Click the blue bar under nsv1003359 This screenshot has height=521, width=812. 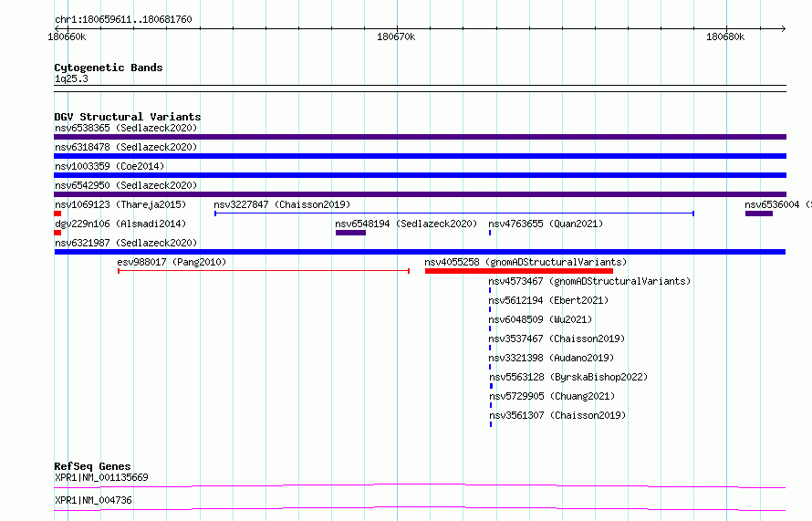(420, 175)
